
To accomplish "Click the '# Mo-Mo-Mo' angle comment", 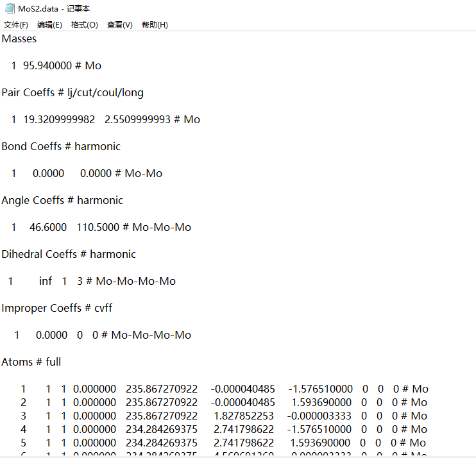I will [x=157, y=227].
